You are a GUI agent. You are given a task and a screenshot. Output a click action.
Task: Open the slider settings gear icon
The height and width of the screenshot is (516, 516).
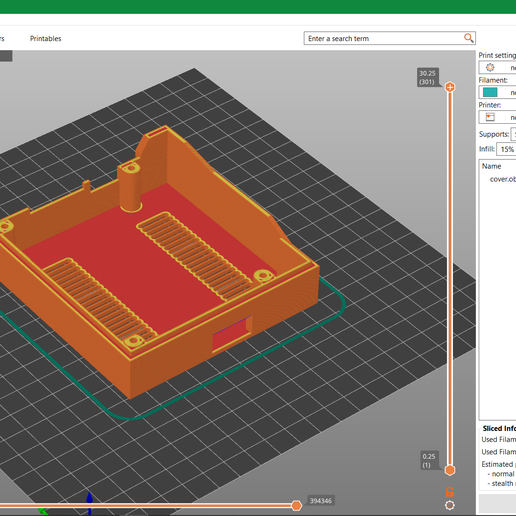pyautogui.click(x=450, y=505)
